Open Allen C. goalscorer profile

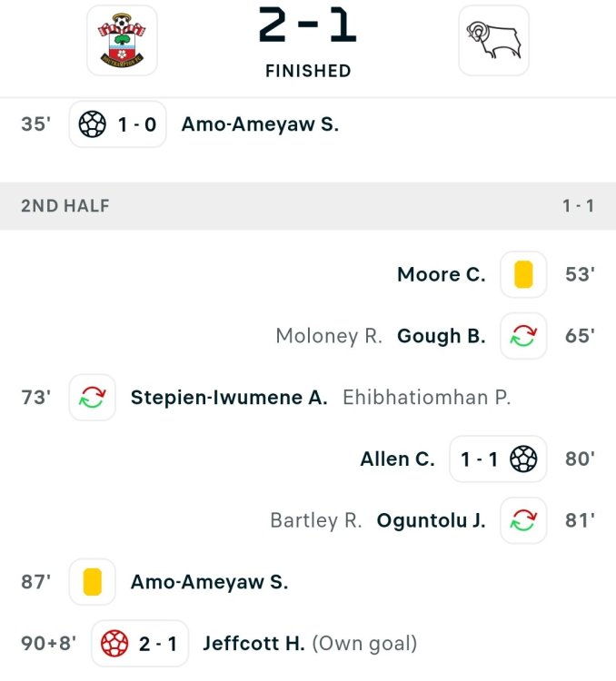tap(398, 459)
